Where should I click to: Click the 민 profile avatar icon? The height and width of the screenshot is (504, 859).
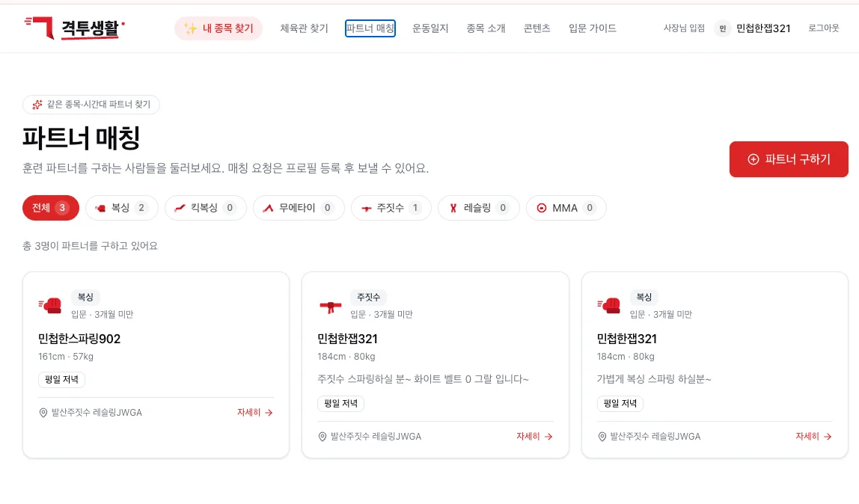point(723,28)
